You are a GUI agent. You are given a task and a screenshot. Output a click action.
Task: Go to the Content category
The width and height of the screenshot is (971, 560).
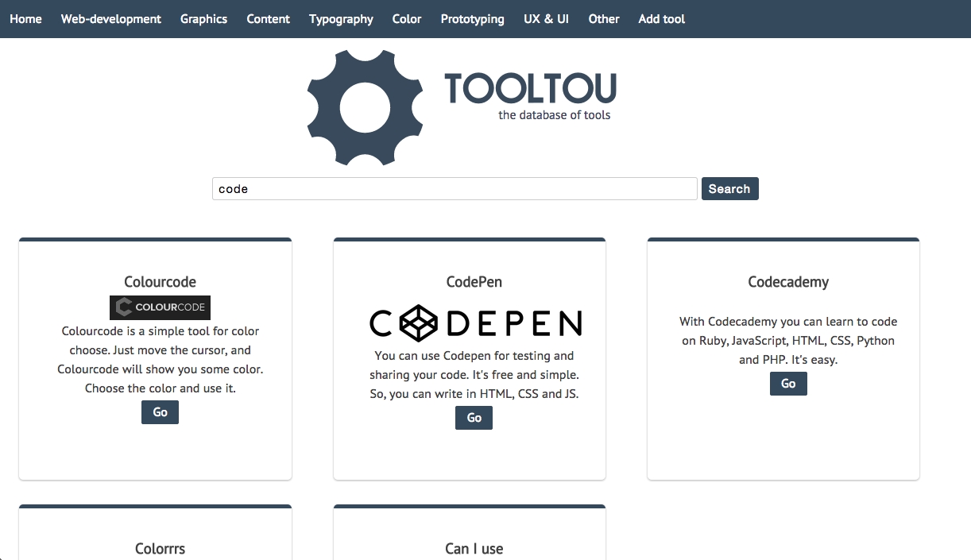pyautogui.click(x=268, y=19)
